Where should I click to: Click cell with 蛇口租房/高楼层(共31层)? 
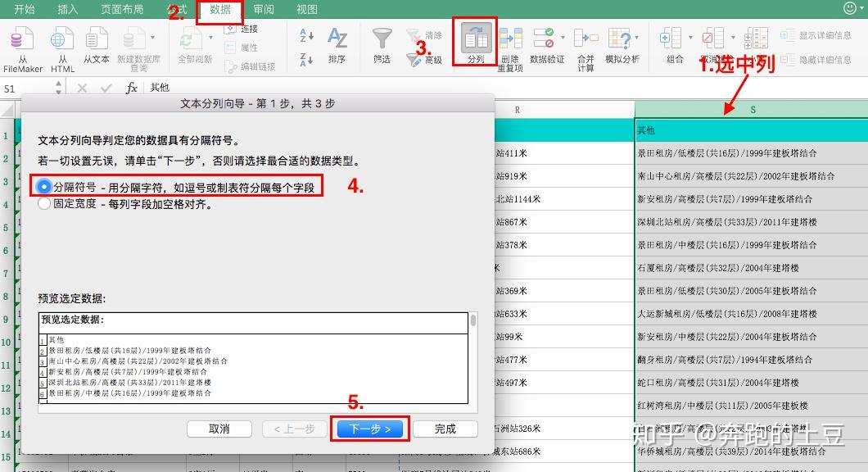click(x=752, y=382)
